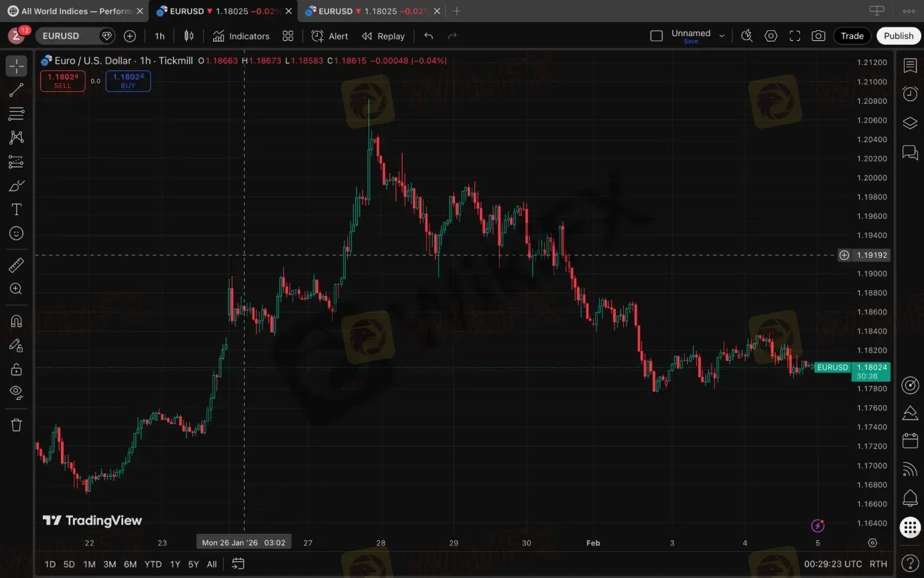The height and width of the screenshot is (578, 924).
Task: Toggle magnet mode for drawings
Action: point(17,321)
